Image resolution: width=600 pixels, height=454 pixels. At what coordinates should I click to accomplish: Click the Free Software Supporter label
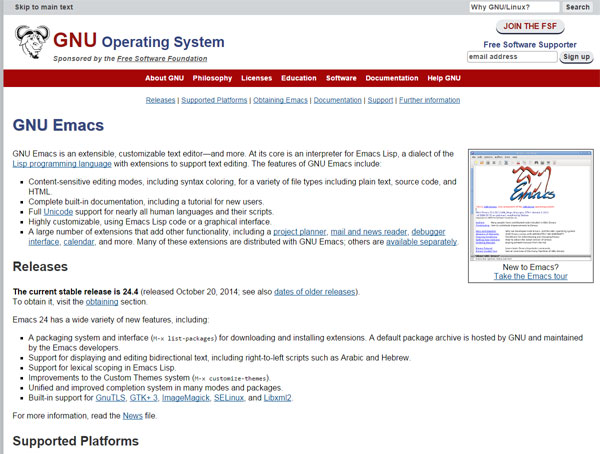click(530, 45)
